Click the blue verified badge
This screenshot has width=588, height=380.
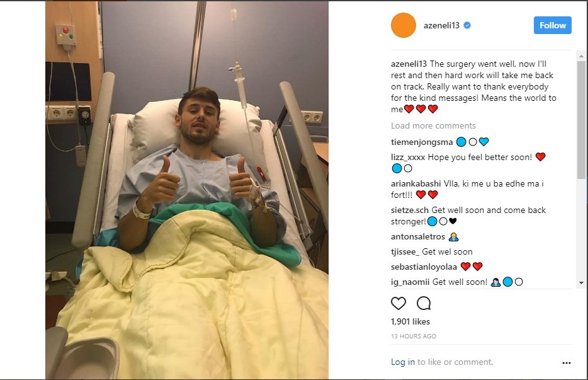tap(467, 25)
